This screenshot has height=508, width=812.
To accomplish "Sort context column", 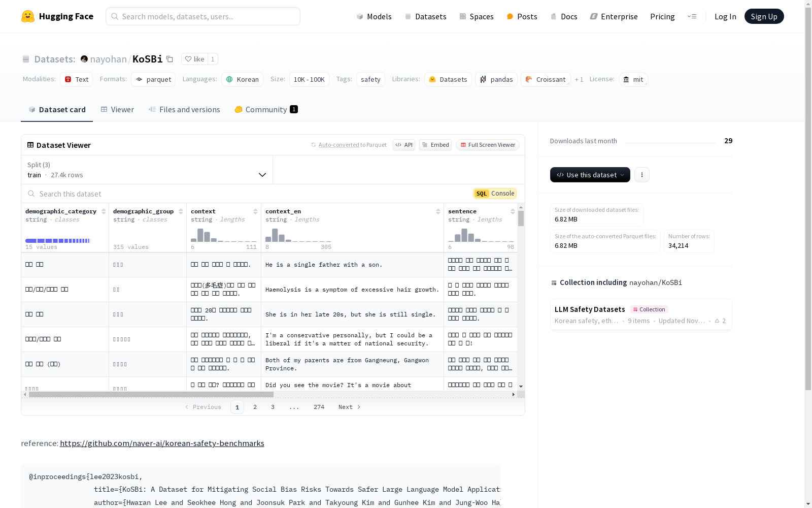I will pyautogui.click(x=255, y=211).
